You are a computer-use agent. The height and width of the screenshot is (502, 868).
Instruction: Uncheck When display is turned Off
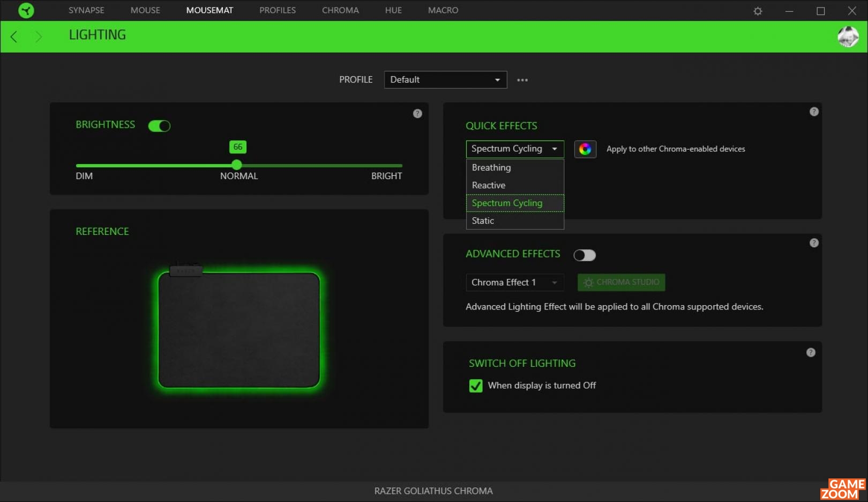(x=476, y=386)
